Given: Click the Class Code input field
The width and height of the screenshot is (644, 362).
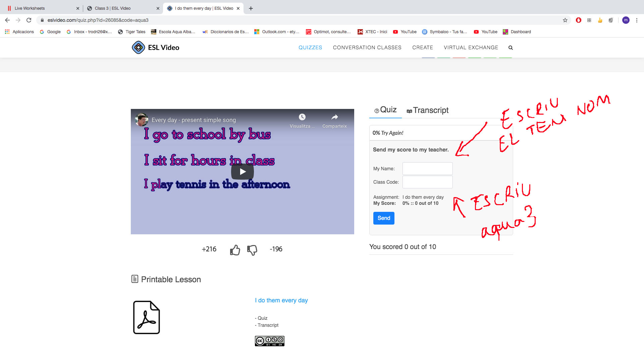Looking at the screenshot, I should (x=427, y=182).
